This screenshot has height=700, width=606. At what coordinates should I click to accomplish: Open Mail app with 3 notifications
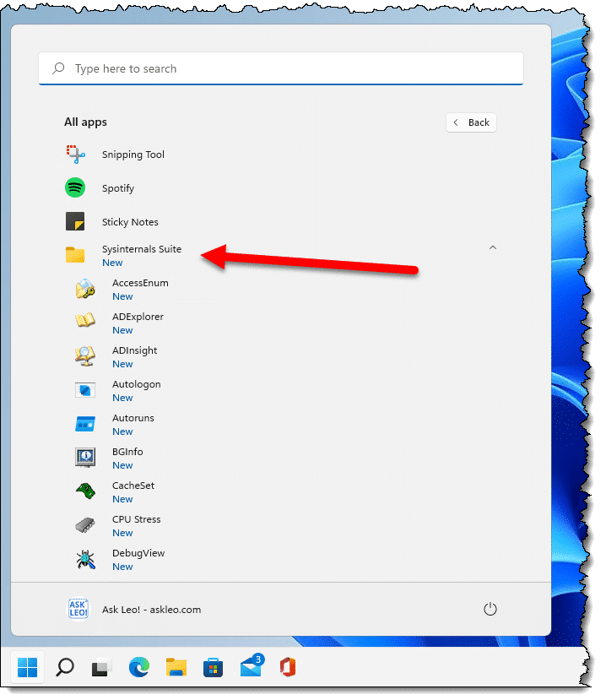pos(252,666)
